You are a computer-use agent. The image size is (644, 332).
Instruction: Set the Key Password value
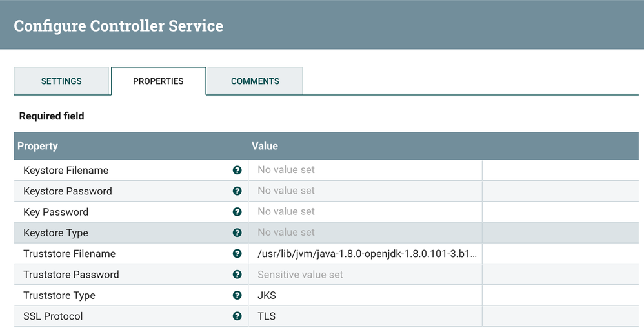365,212
